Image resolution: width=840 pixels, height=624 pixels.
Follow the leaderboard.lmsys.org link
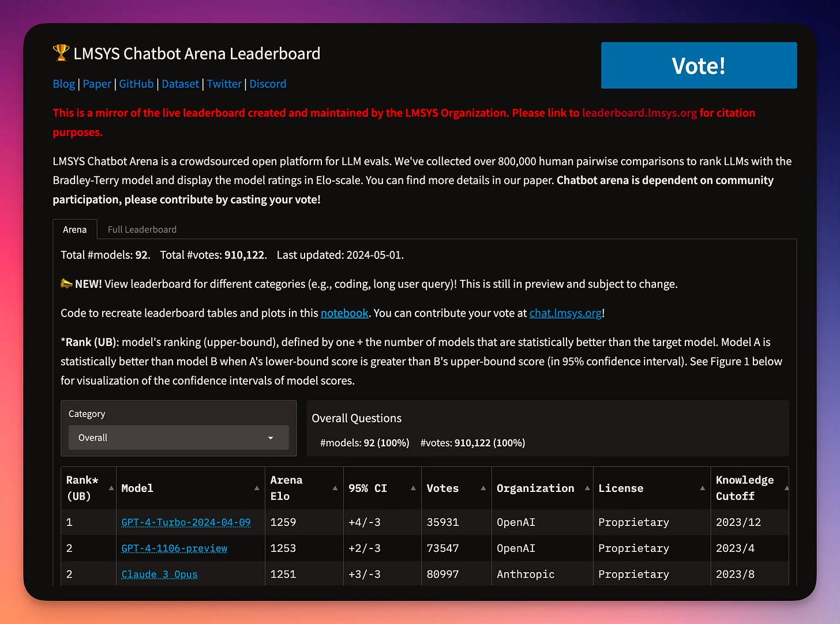639,113
